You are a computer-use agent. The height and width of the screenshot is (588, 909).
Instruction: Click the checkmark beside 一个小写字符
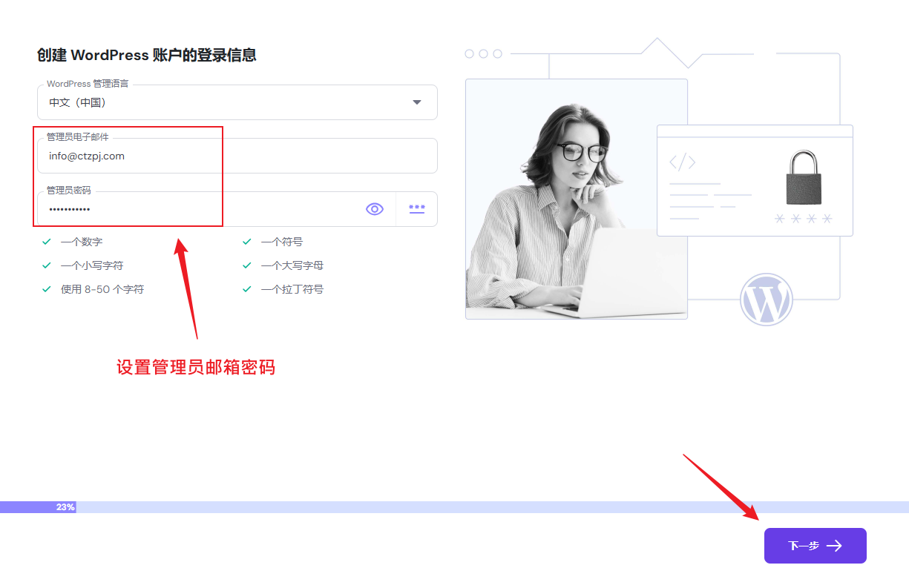pyautogui.click(x=47, y=265)
